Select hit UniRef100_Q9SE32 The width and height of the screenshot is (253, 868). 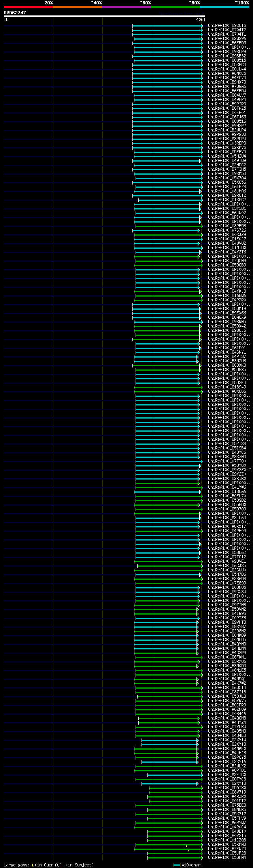(227, 56)
